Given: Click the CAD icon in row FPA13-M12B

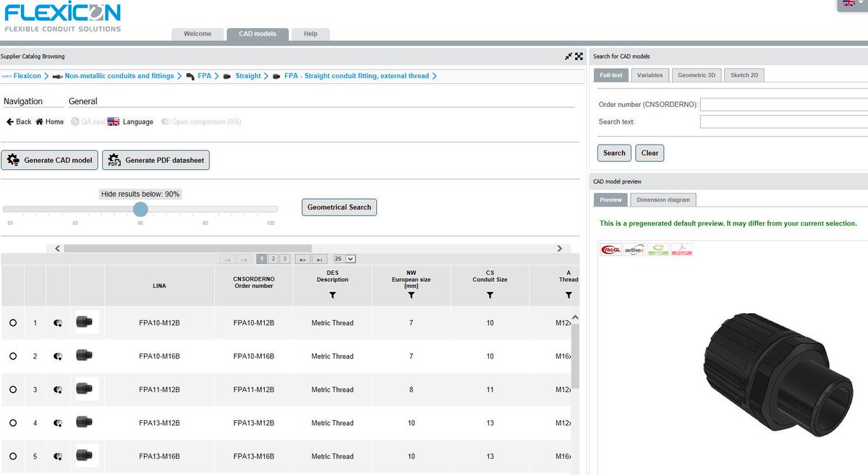Looking at the screenshot, I should coord(58,423).
